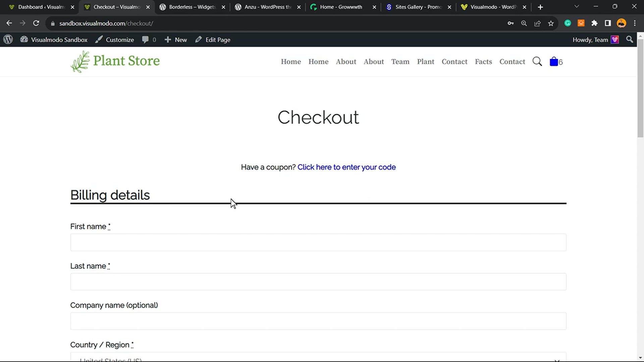Click the admin bar search icon

pos(630,40)
